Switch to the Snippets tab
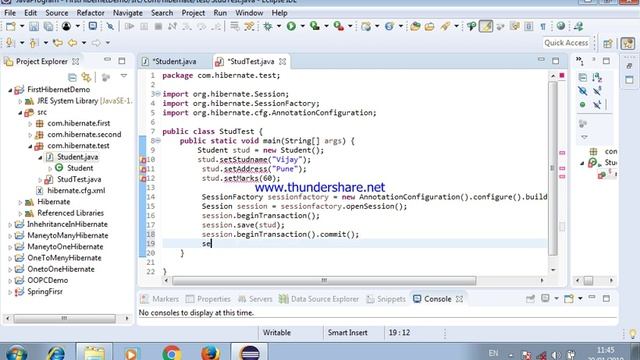This screenshot has height=360, width=640. tap(386, 299)
